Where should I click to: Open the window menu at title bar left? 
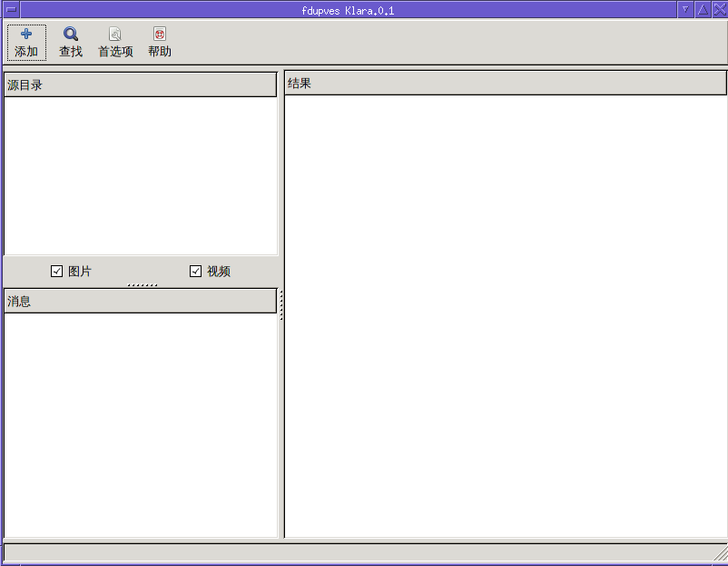tap(11, 9)
